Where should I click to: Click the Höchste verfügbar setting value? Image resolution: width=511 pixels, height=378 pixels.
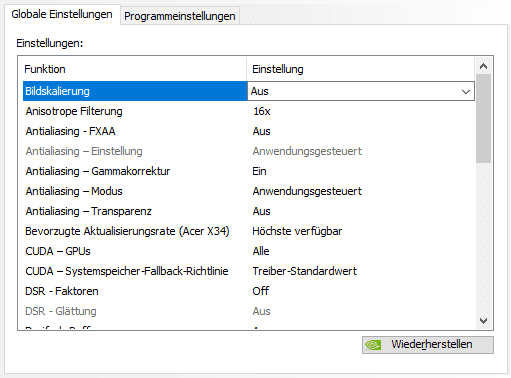point(297,231)
